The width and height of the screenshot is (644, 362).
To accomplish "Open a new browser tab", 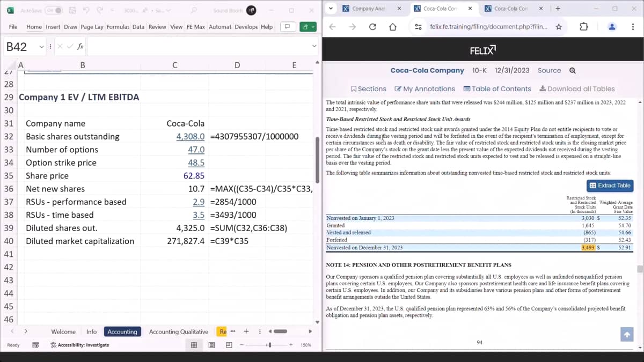I will (558, 9).
